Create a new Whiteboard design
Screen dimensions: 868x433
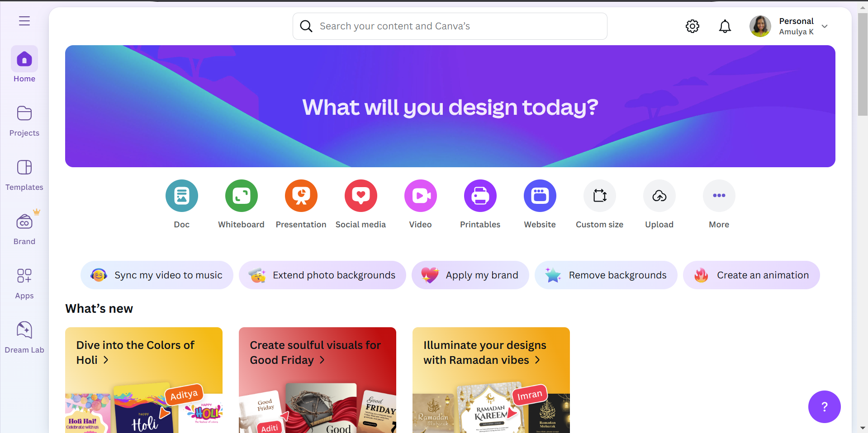click(242, 196)
